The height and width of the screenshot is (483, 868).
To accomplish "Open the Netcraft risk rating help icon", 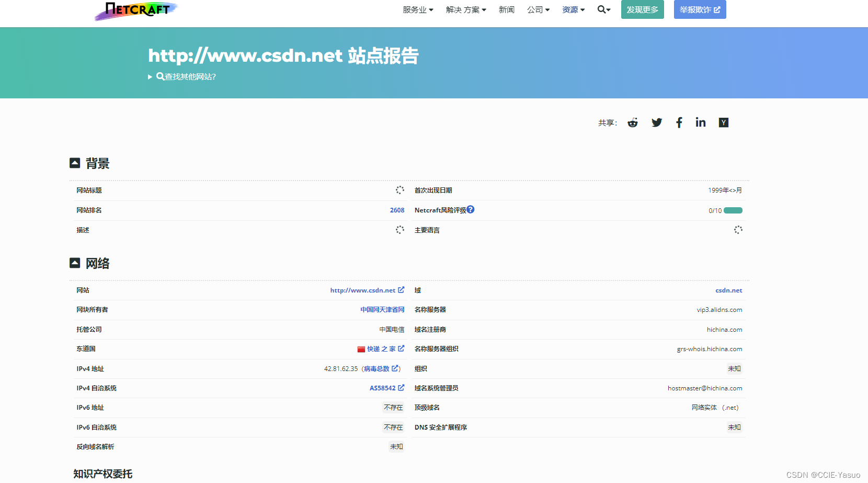I will point(471,209).
